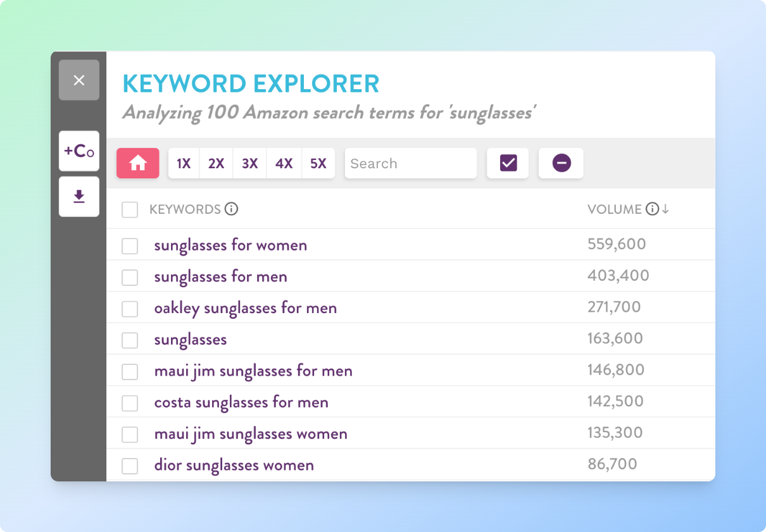Click the select-all checkmark toolbar icon
766x532 pixels.
coord(508,163)
